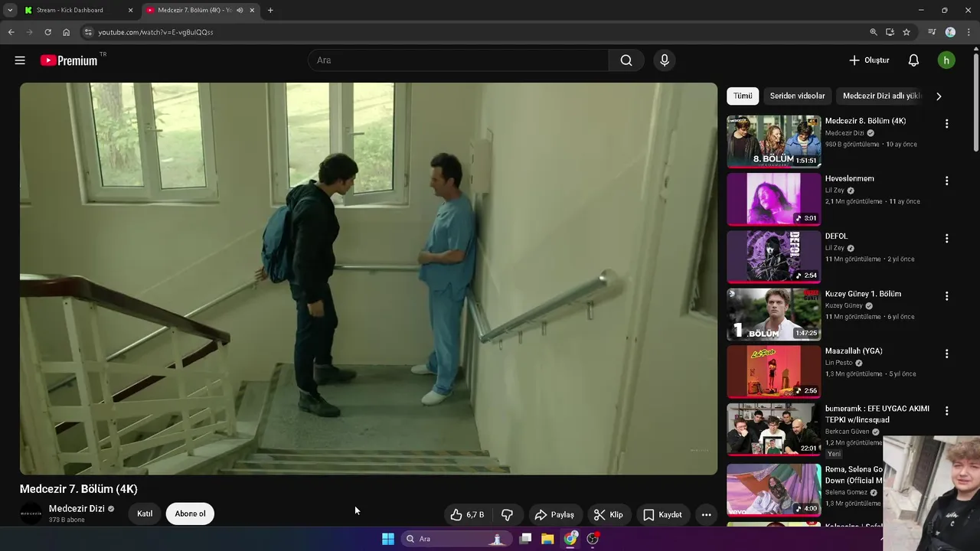This screenshot has height=551, width=980.
Task: Open options for Kuzey Güney 1. Bölüm
Action: [946, 295]
